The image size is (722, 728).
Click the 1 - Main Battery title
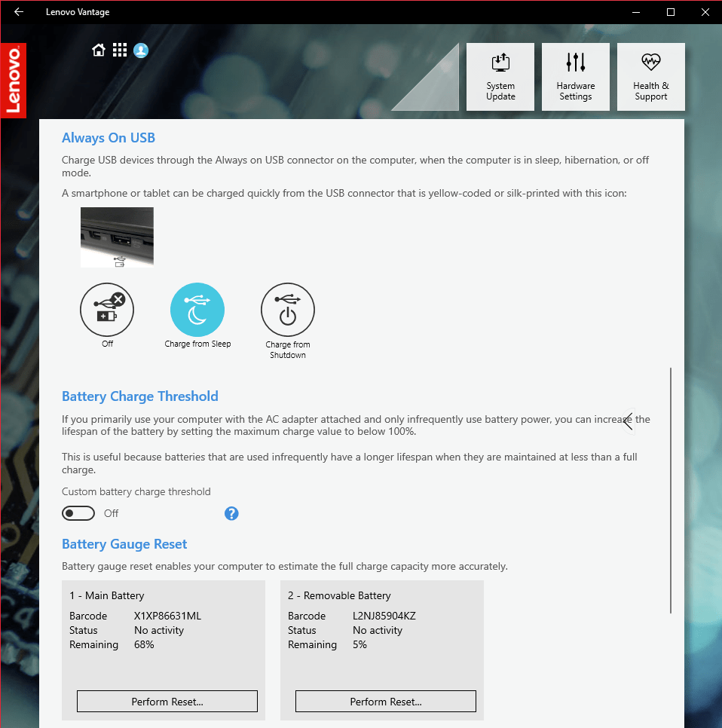pyautogui.click(x=107, y=595)
